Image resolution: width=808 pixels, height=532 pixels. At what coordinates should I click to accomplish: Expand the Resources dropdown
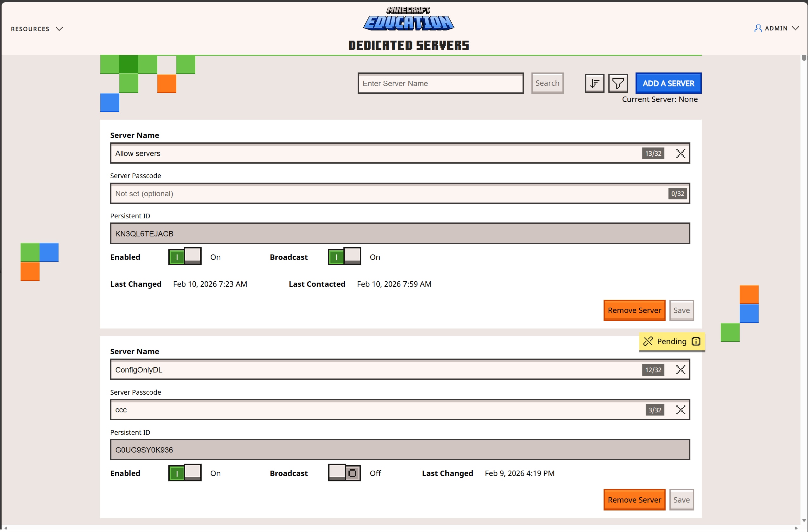pyautogui.click(x=37, y=28)
